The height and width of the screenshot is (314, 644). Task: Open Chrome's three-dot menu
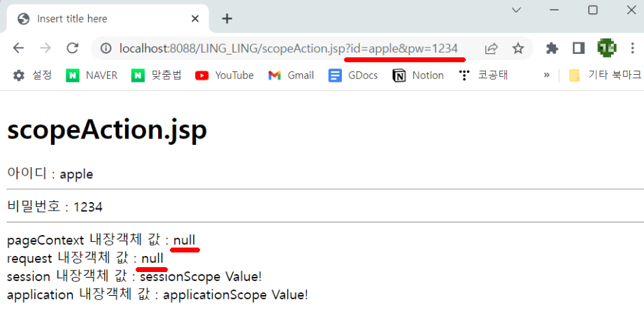(633, 48)
